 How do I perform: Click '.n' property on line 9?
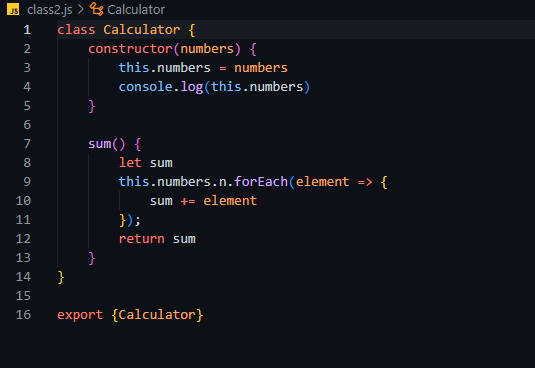click(219, 182)
